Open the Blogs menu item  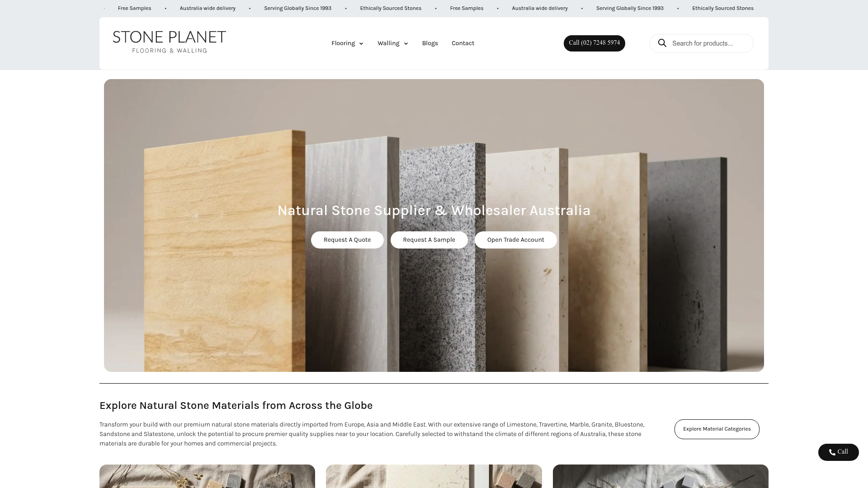click(430, 43)
